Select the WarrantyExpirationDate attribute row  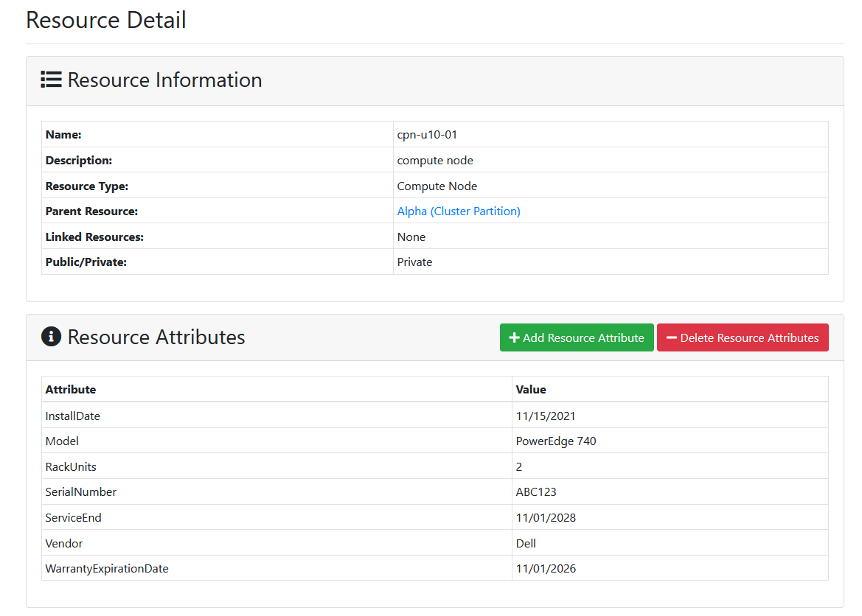(x=435, y=568)
